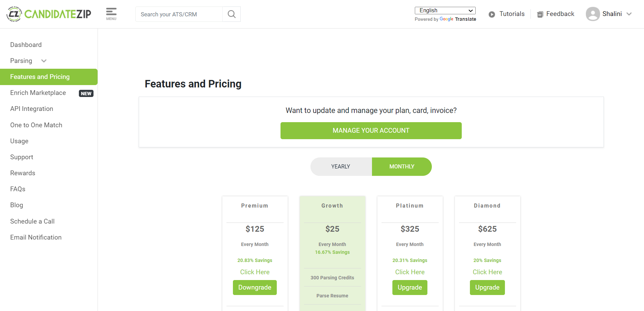The width and height of the screenshot is (644, 311).
Task: Click the Feedback icon
Action: [x=540, y=14]
